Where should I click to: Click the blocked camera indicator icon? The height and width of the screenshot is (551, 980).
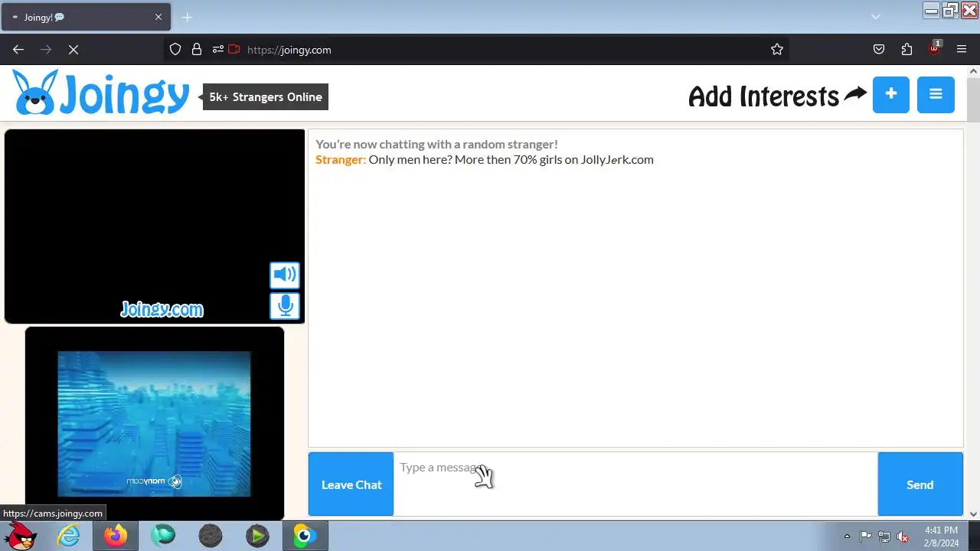click(234, 50)
